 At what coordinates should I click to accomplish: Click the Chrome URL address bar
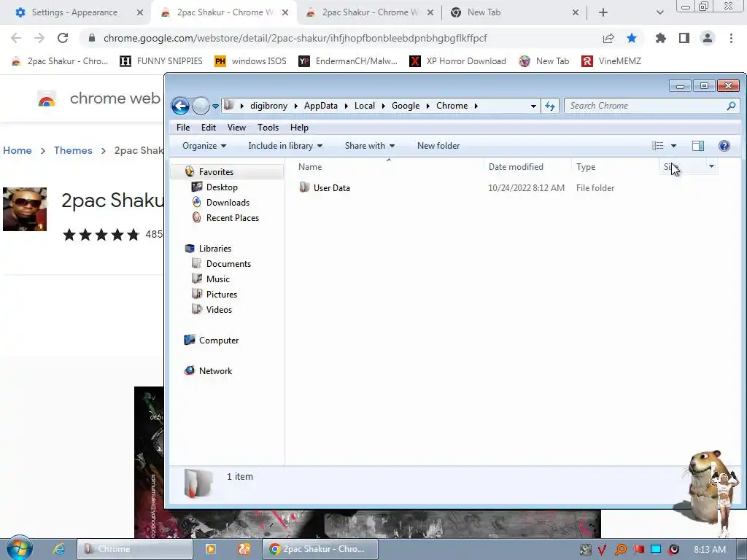tap(295, 38)
